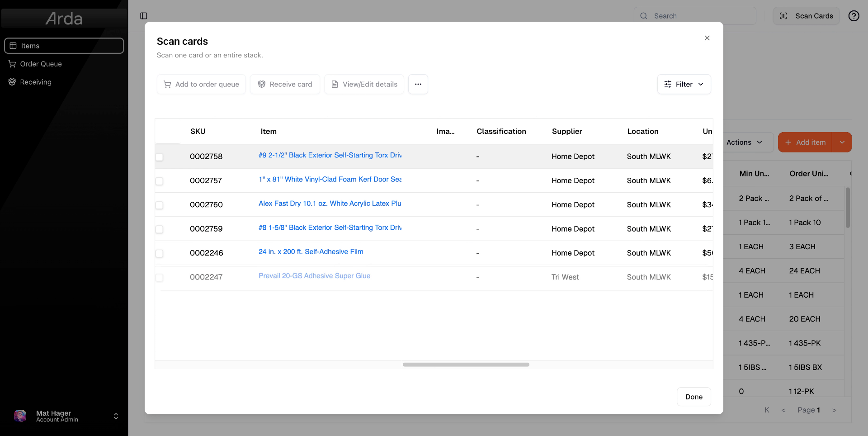Click the 24 EACH order unit cell
The image size is (868, 436).
point(804,270)
